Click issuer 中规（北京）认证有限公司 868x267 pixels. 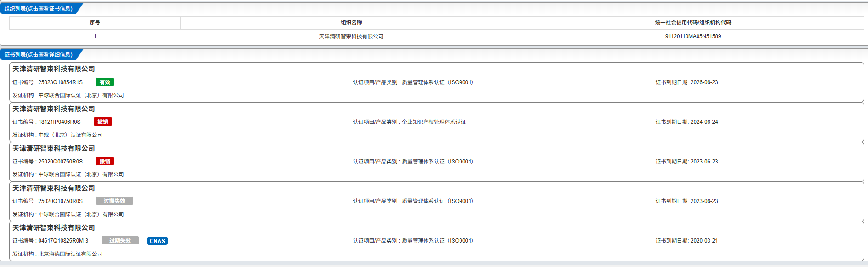[70, 135]
